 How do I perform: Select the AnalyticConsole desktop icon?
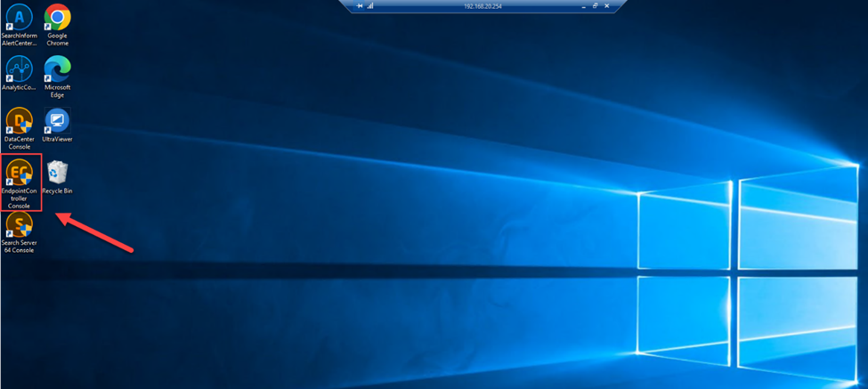pos(19,69)
